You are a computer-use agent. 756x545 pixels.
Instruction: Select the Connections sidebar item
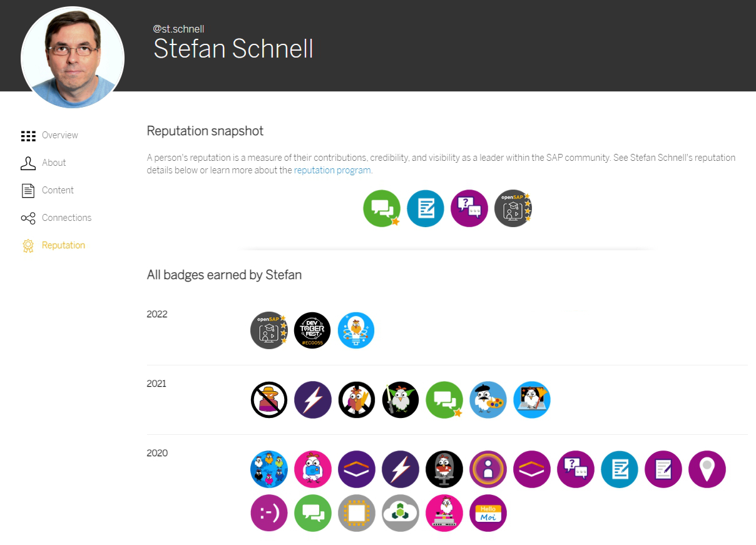pyautogui.click(x=56, y=218)
